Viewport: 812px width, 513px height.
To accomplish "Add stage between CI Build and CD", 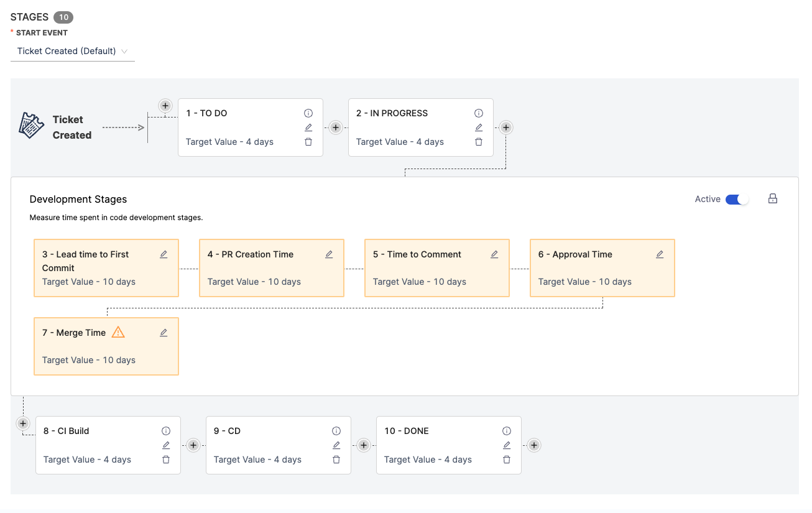I will pos(193,445).
